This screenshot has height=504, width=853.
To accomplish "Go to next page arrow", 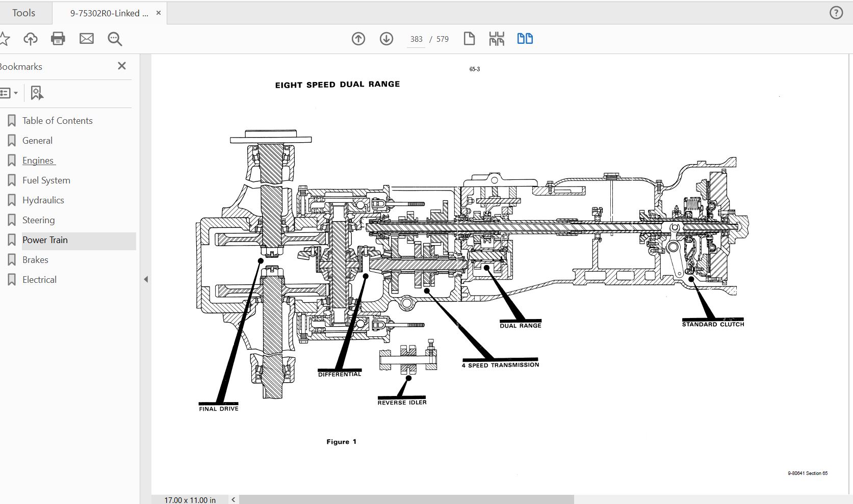I will pos(386,39).
